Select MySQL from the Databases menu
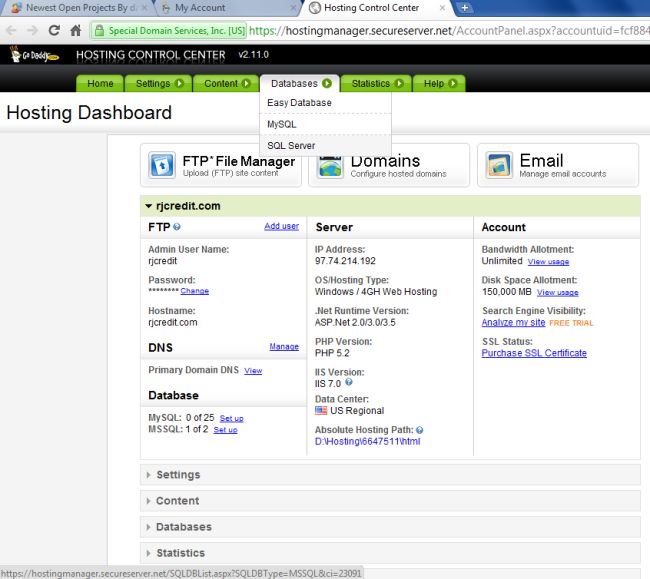 [x=325, y=124]
